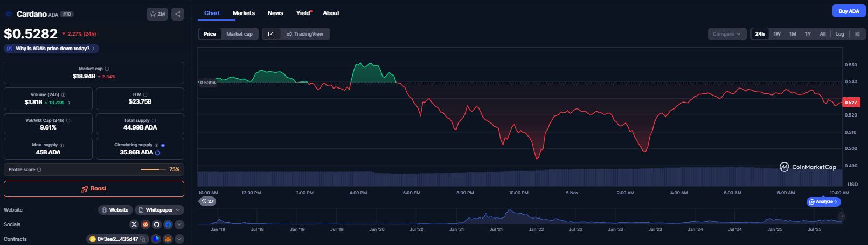Open the Reddit social link
Viewport: 868px width, 245px height.
(145, 224)
